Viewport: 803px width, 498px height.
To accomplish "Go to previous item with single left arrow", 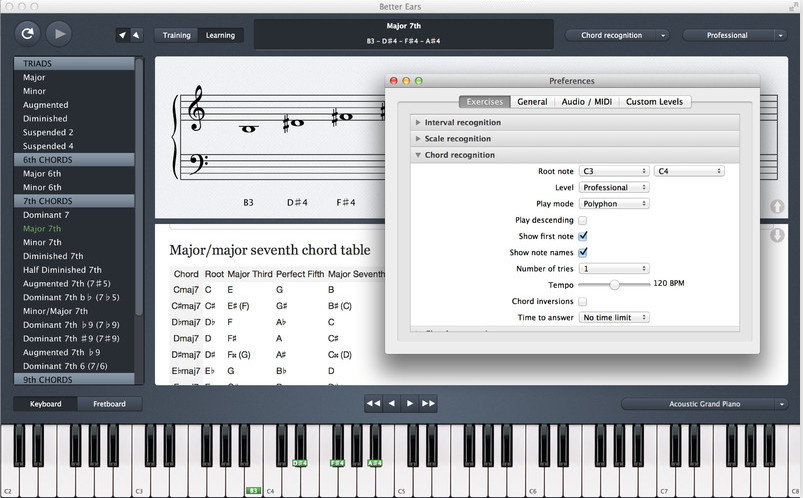I will coord(392,404).
